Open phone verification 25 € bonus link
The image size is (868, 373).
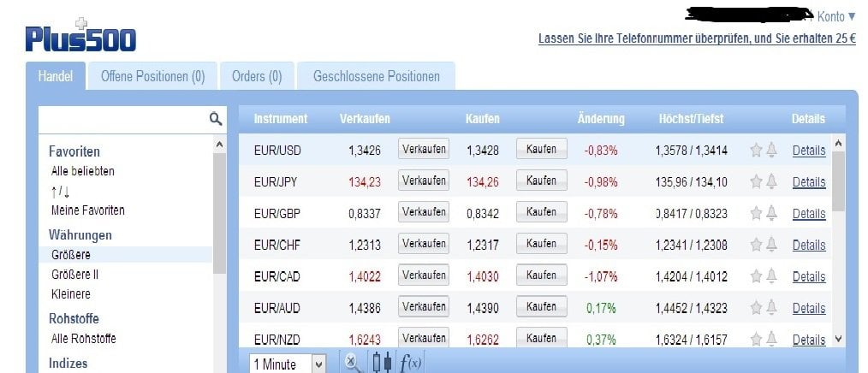pos(697,39)
